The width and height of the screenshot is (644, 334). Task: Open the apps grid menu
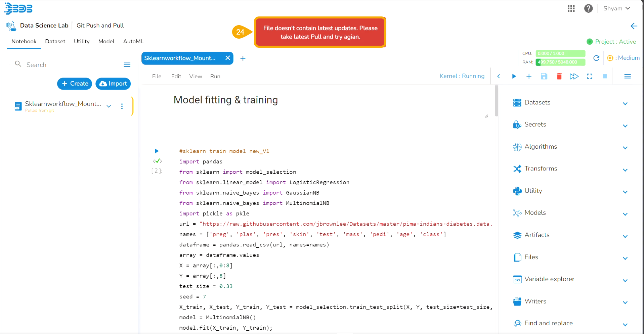pos(571,8)
